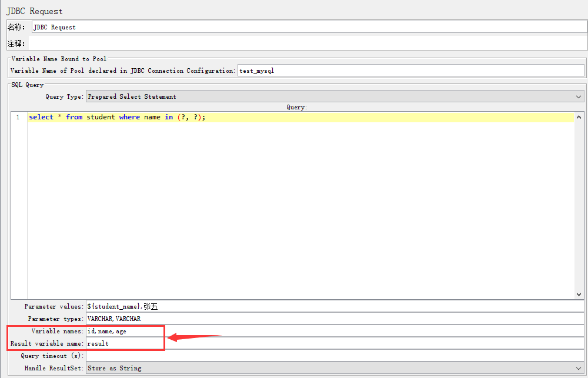Focus the Parameter values input field
This screenshot has width=588, height=378.
tap(335, 306)
